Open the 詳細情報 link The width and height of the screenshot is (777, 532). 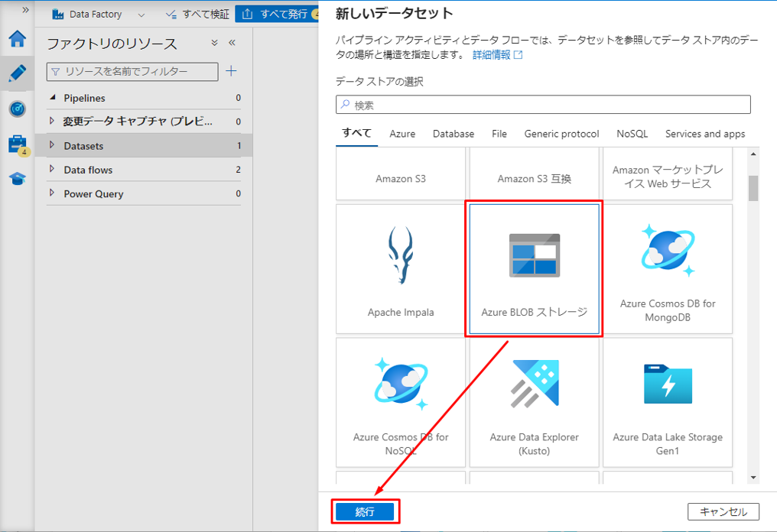coord(491,54)
